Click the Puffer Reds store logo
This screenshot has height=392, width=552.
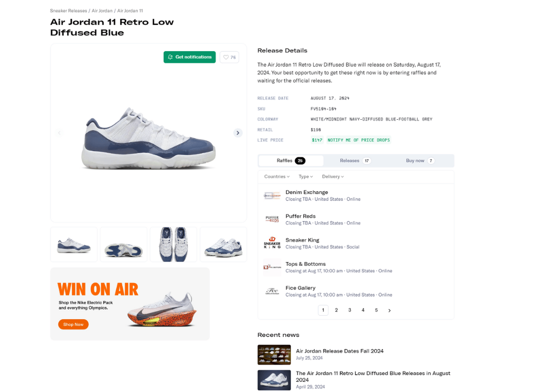pyautogui.click(x=272, y=219)
